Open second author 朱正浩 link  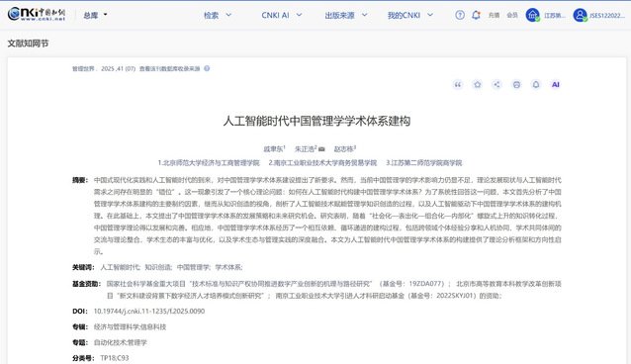pyautogui.click(x=305, y=149)
